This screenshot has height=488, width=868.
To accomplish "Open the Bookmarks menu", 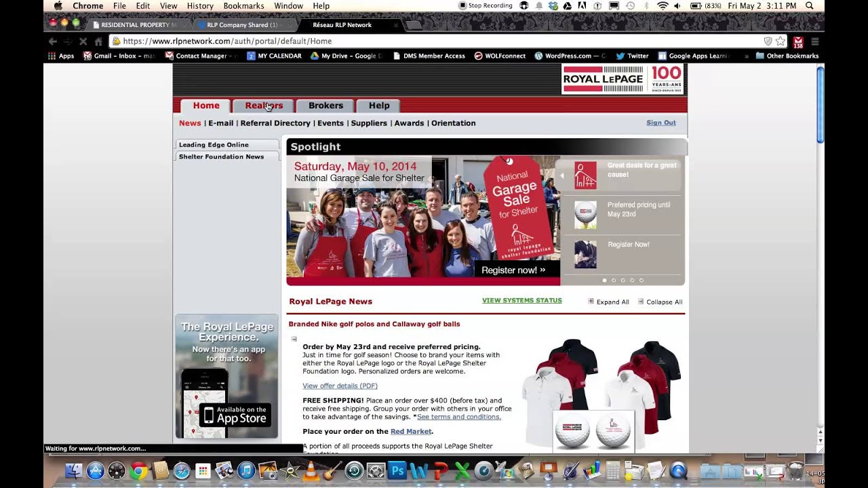I will point(244,5).
